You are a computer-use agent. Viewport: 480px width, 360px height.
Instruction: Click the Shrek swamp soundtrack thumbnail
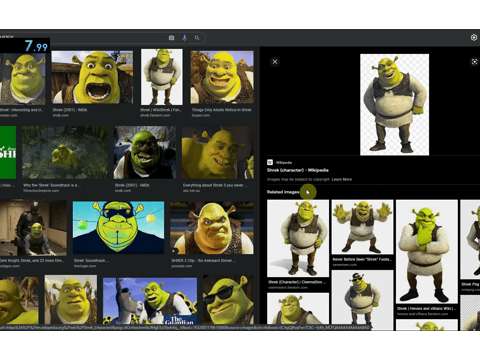65,152
